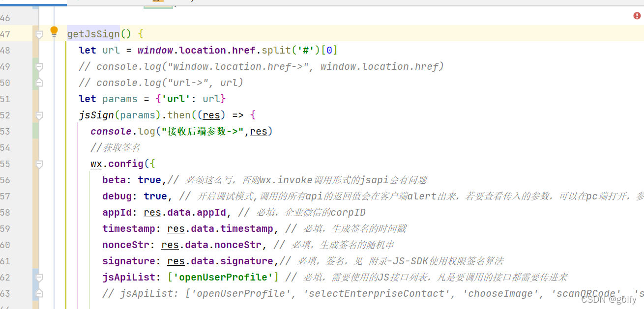This screenshot has width=644, height=309.
Task: Click gutter line number 54
Action: [5, 148]
